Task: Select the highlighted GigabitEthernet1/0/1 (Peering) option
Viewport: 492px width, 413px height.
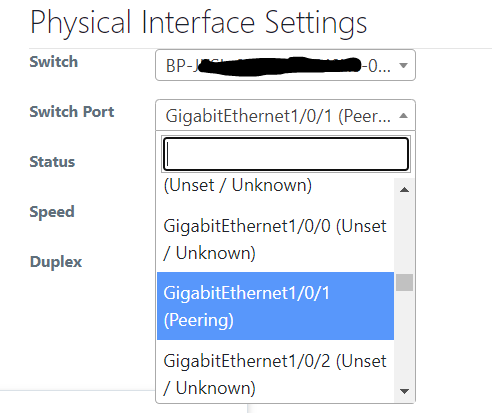Action: [275, 306]
